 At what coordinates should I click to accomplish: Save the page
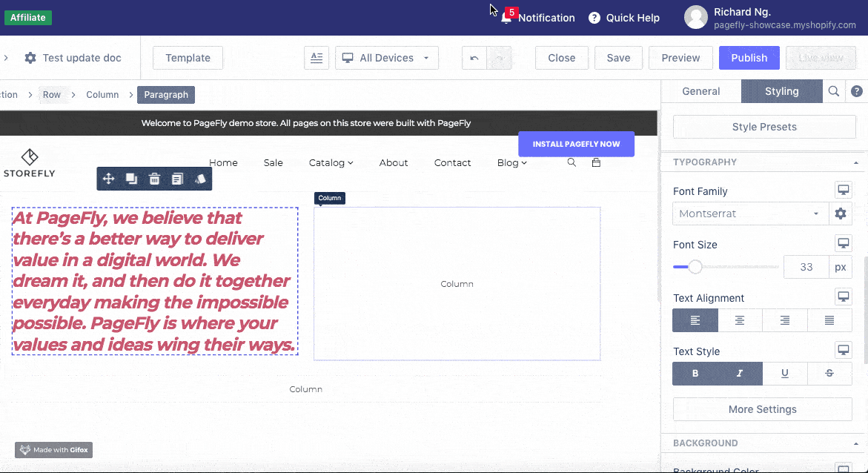618,58
